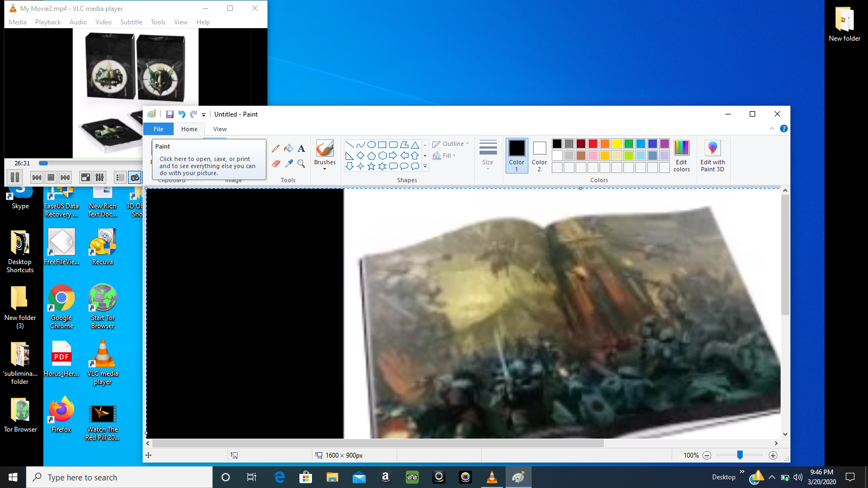The width and height of the screenshot is (868, 488).
Task: Choose the Cloud callout shape
Action: point(415,166)
